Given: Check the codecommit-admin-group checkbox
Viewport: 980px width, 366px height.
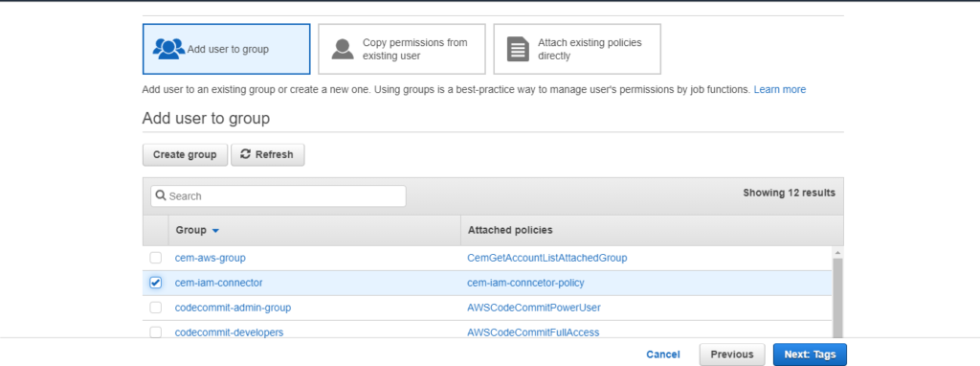Looking at the screenshot, I should pyautogui.click(x=156, y=308).
